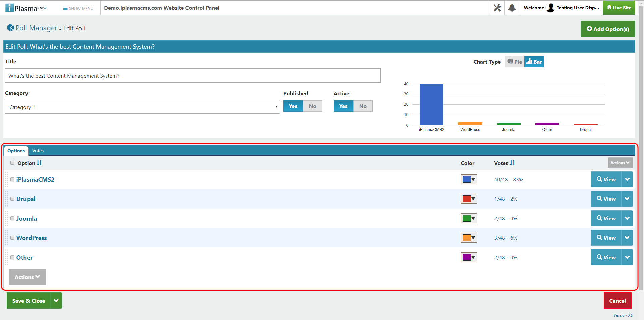
Task: Expand Save & Close arrow menu
Action: click(x=56, y=301)
